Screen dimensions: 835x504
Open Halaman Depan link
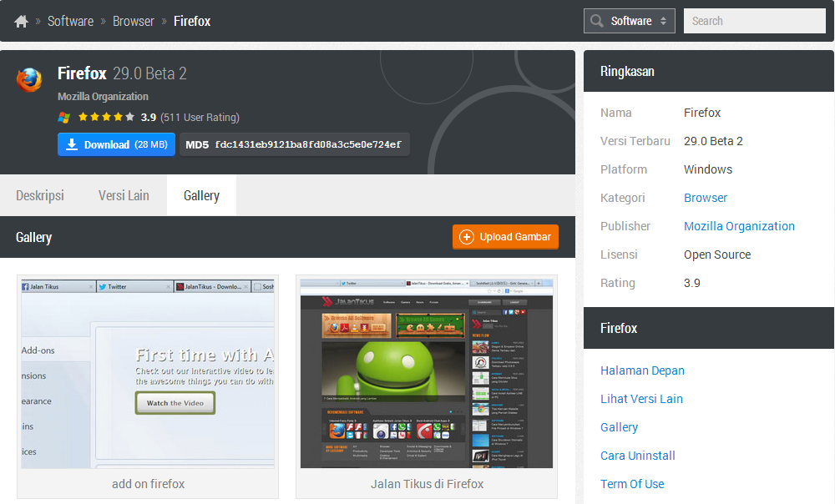[642, 370]
